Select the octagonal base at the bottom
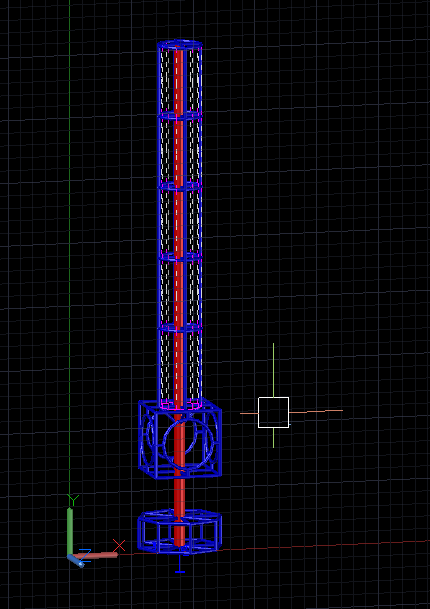This screenshot has height=609, width=430. tap(179, 532)
